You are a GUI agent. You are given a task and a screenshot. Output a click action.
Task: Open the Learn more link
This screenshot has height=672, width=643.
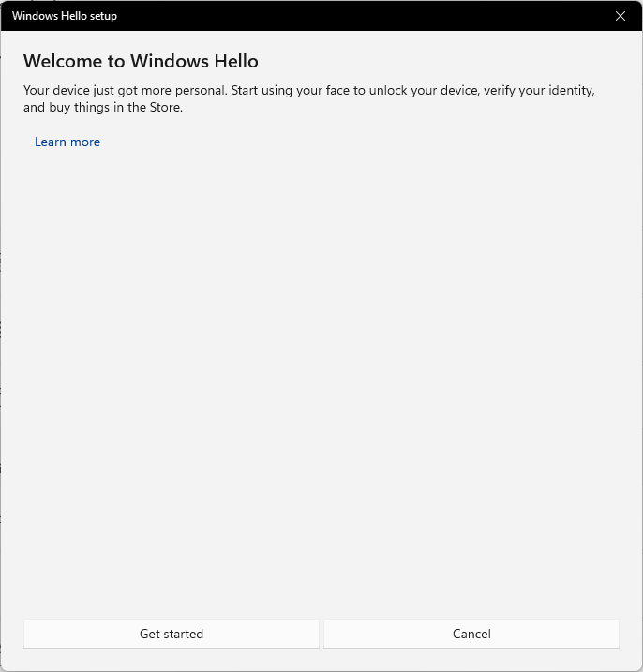pyautogui.click(x=67, y=142)
